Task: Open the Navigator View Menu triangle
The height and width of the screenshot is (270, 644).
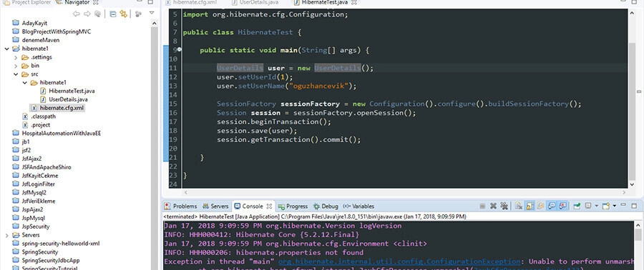Action: point(152,13)
